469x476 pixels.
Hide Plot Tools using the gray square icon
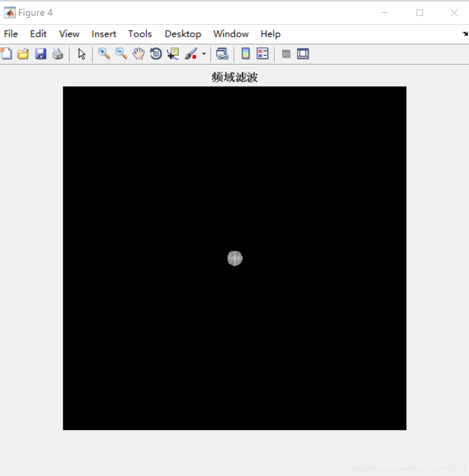(286, 54)
